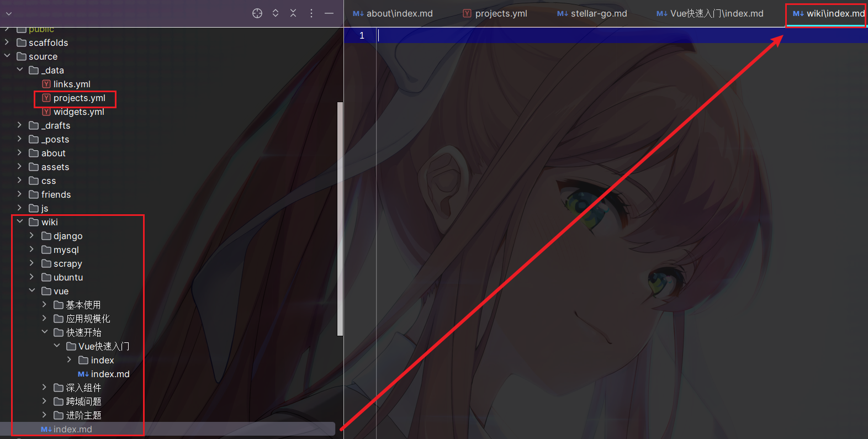Collapse the vue folder
The width and height of the screenshot is (868, 439).
[32, 291]
